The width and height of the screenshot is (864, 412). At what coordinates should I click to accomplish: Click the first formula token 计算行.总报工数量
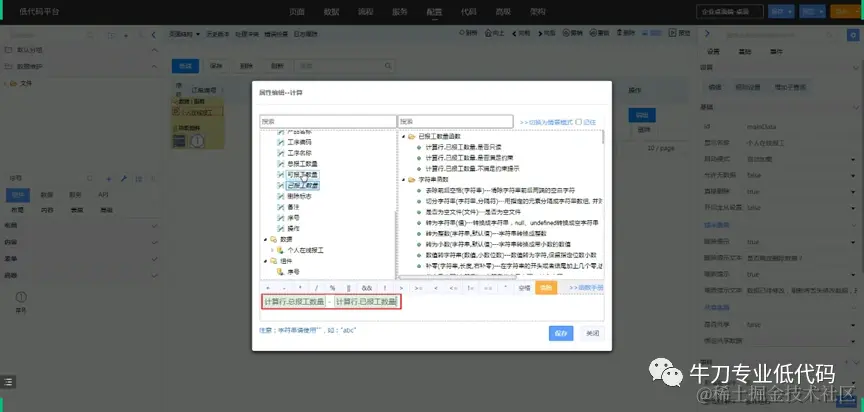294,302
